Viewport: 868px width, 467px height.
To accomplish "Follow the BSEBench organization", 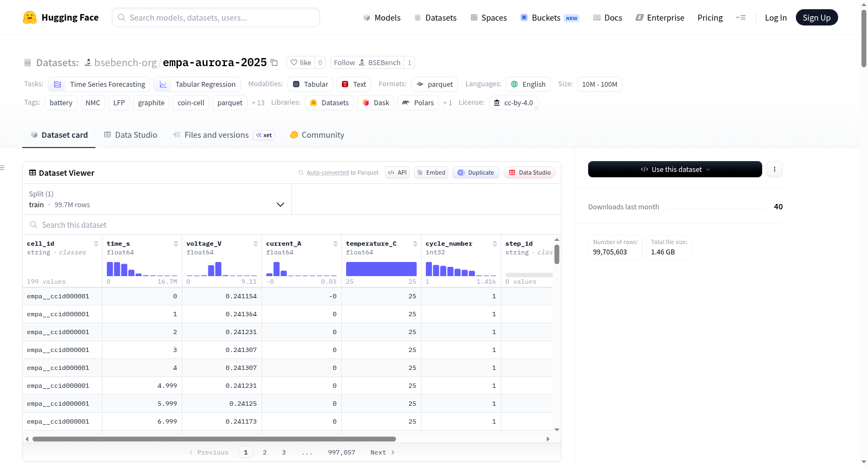I will click(367, 62).
